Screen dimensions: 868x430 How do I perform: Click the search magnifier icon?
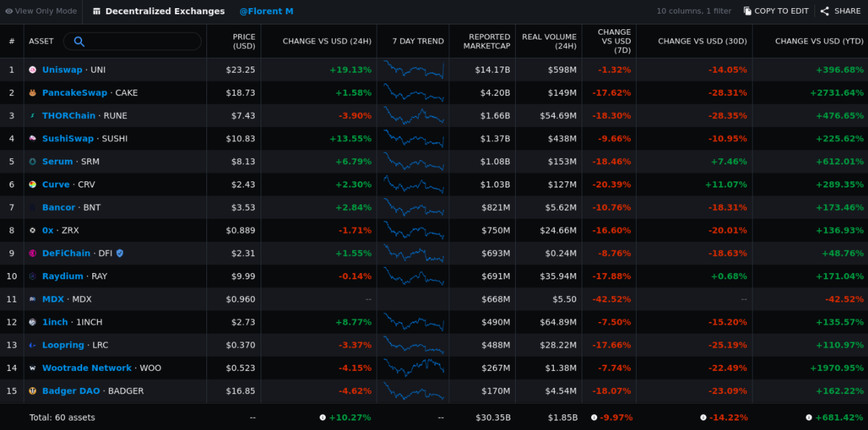coord(79,41)
